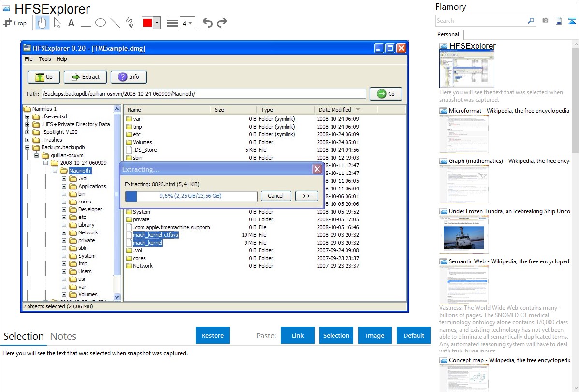Screen dimensions: 579x392
Task: Select the System folder in tree
Action: click(x=87, y=256)
